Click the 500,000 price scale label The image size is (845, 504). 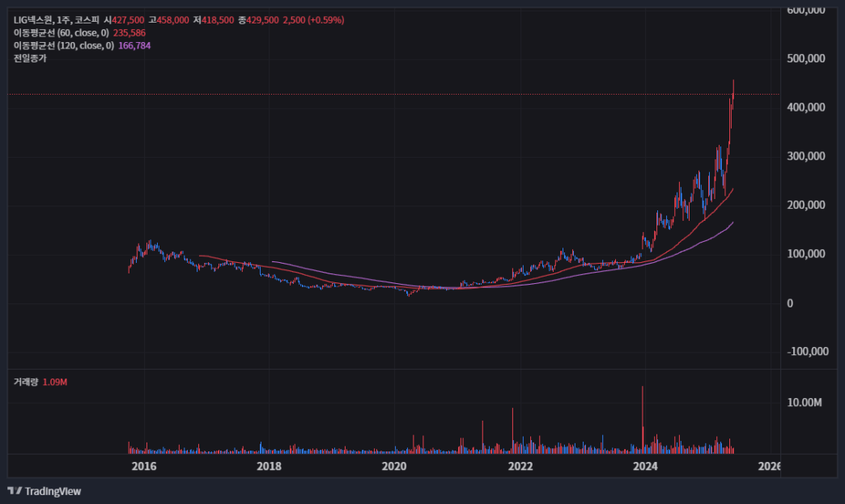coord(805,58)
